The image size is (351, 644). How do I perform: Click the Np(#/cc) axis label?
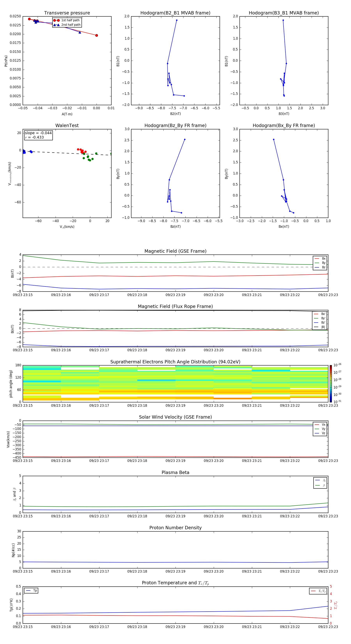(13, 550)
